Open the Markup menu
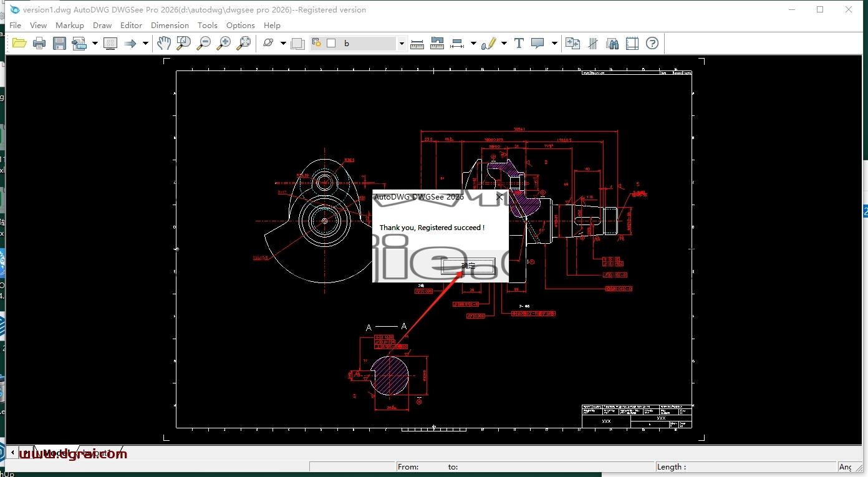This screenshot has width=868, height=477. tap(70, 26)
